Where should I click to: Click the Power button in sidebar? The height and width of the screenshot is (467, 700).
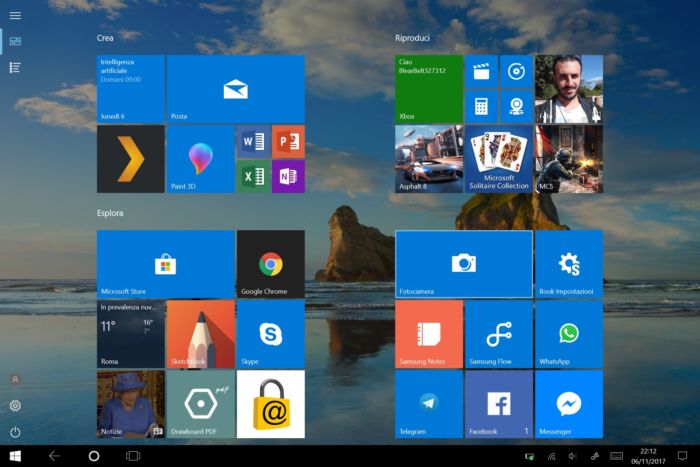(15, 432)
